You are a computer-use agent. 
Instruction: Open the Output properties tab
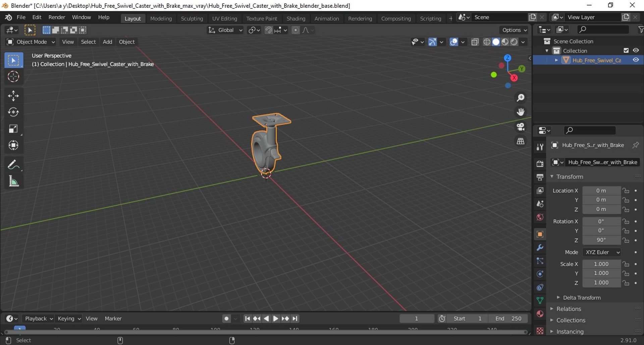(540, 177)
